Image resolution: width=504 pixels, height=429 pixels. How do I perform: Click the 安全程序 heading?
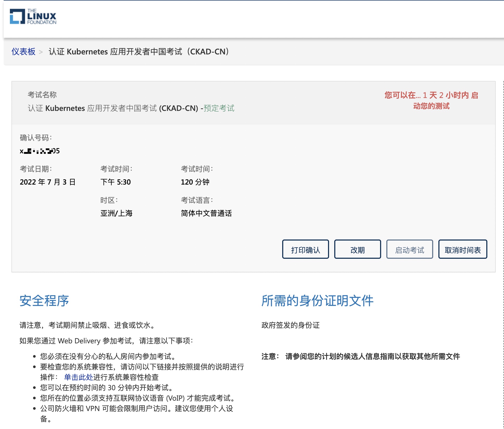(x=44, y=301)
